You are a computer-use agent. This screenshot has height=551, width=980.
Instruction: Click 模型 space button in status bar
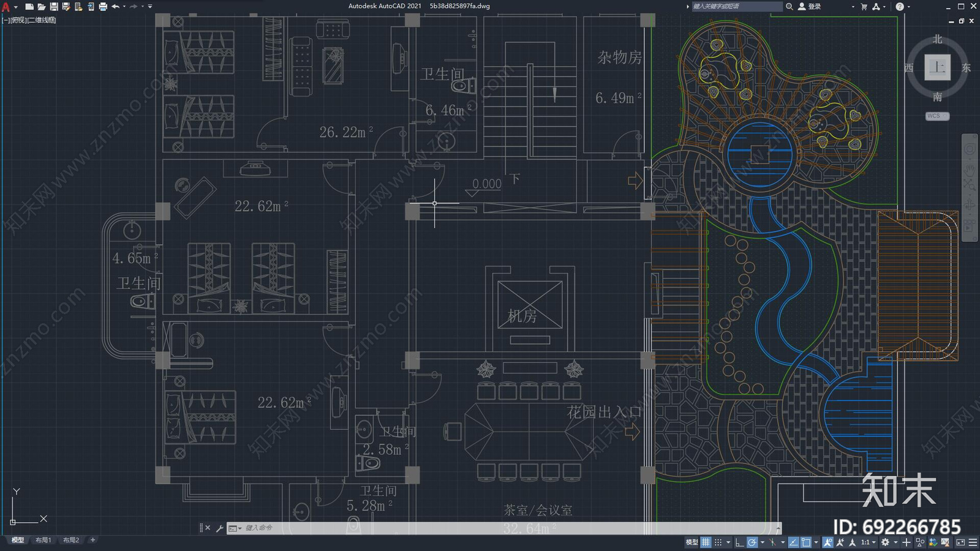pos(692,542)
